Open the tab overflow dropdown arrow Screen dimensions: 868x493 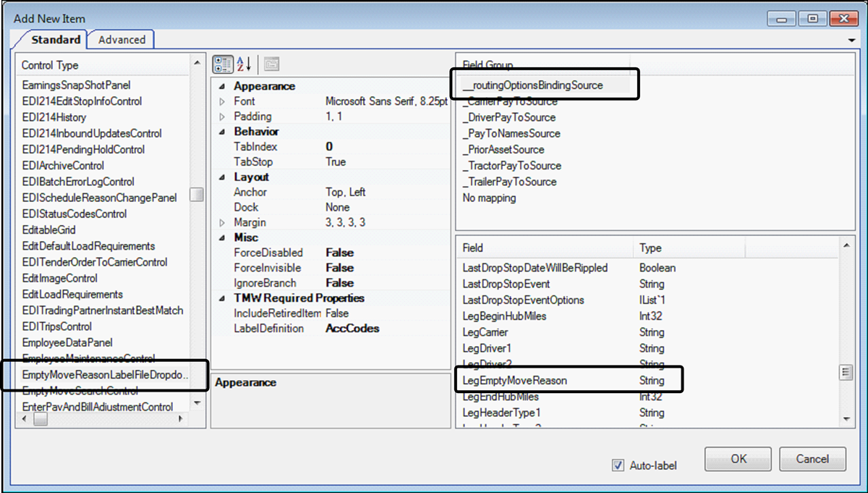(852, 41)
